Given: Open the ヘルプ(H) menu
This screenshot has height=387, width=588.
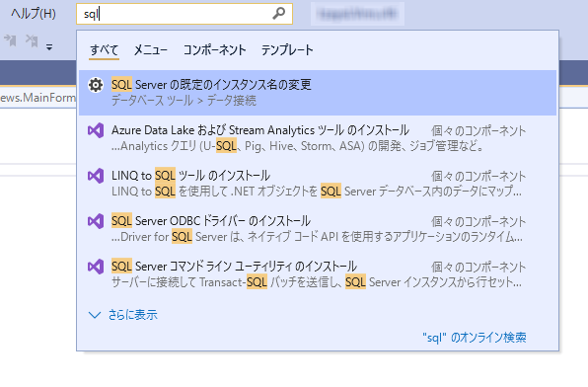Looking at the screenshot, I should pyautogui.click(x=34, y=14).
